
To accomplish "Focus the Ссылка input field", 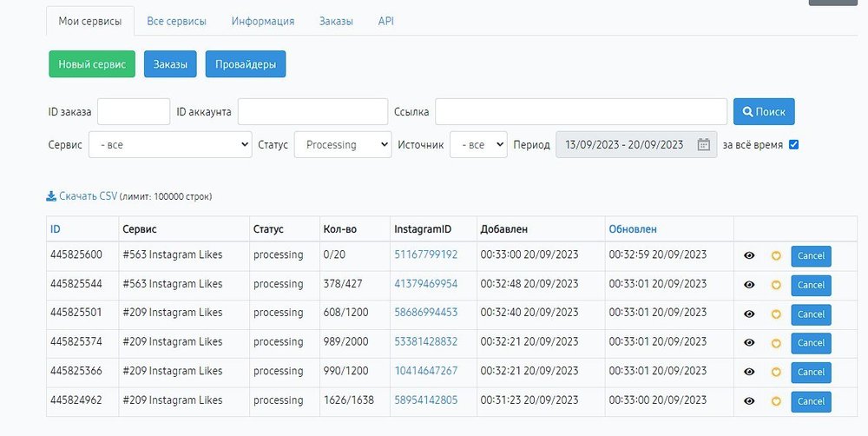I will [x=581, y=112].
